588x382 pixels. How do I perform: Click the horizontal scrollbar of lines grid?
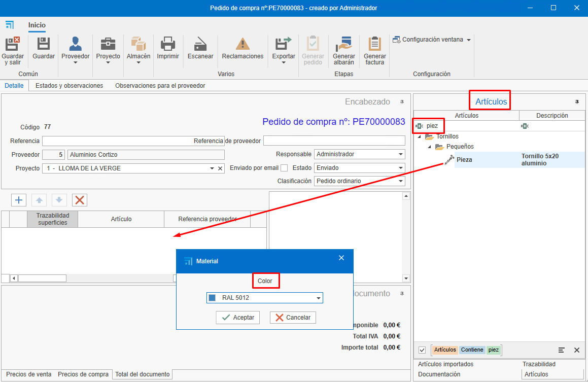(43, 278)
